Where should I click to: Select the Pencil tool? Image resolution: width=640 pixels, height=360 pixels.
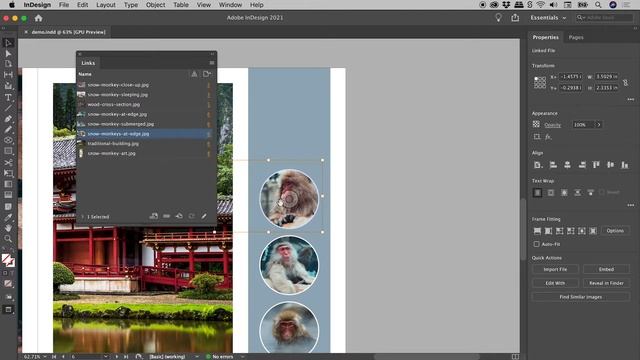pos(8,129)
